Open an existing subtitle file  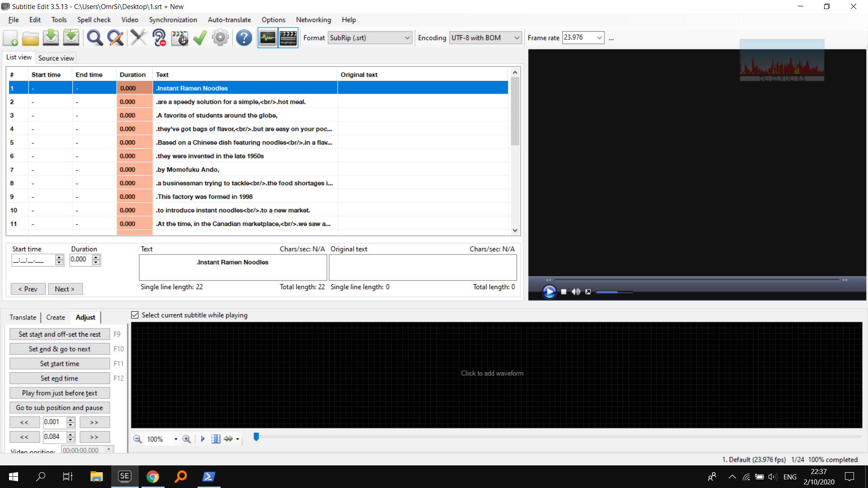pos(30,38)
